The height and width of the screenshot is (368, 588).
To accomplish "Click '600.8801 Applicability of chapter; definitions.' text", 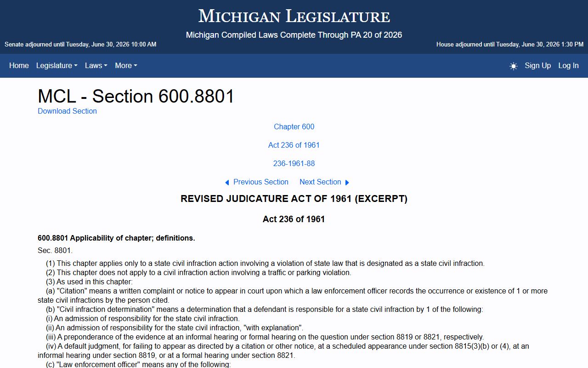I will (x=116, y=238).
